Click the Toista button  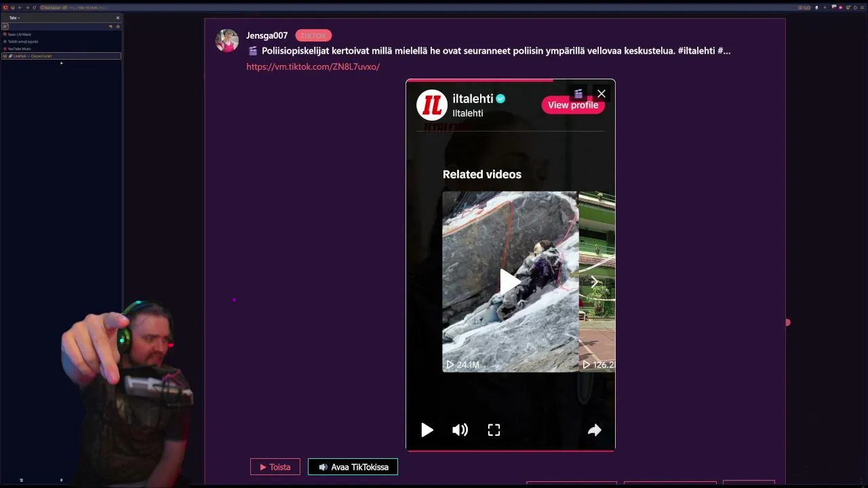coord(275,467)
